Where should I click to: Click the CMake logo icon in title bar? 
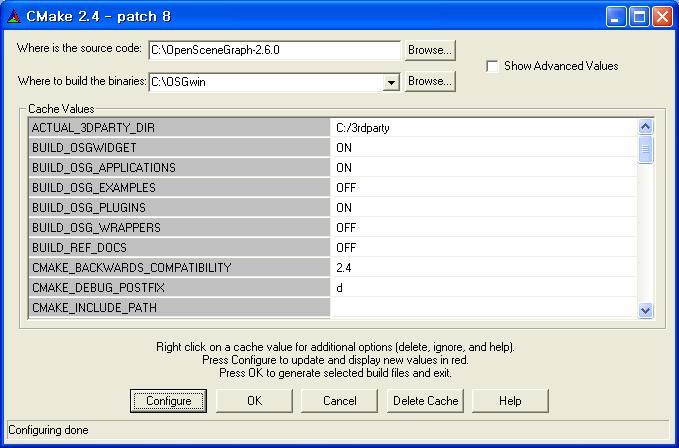pos(14,16)
